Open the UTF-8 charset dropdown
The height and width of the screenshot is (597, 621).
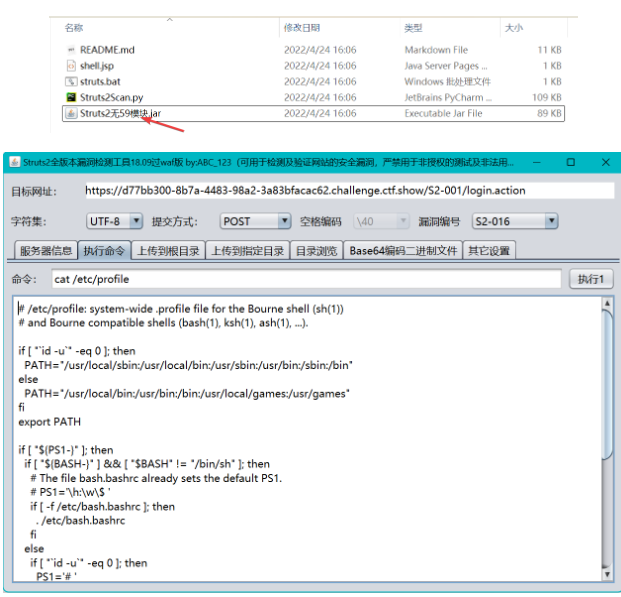coord(114,221)
